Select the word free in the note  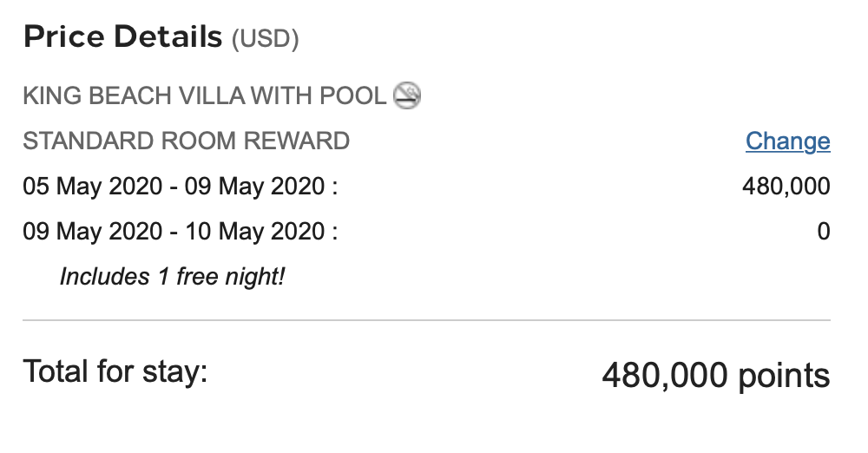tap(196, 277)
